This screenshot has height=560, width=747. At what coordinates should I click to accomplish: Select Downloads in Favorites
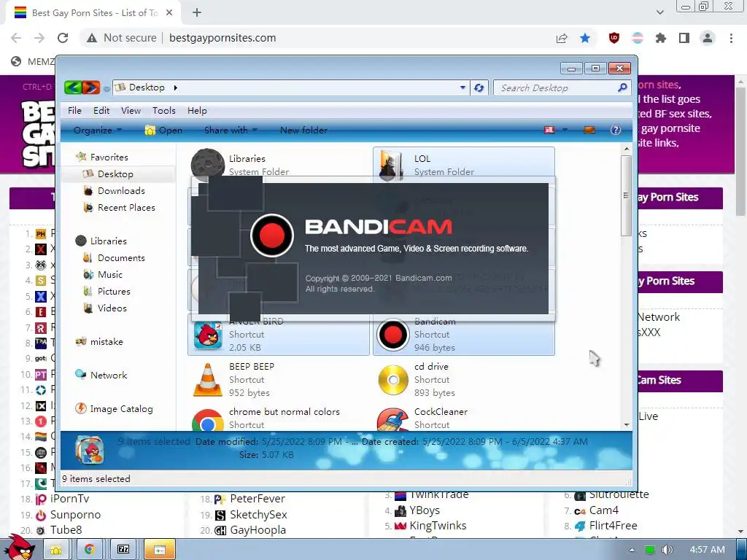coord(121,191)
